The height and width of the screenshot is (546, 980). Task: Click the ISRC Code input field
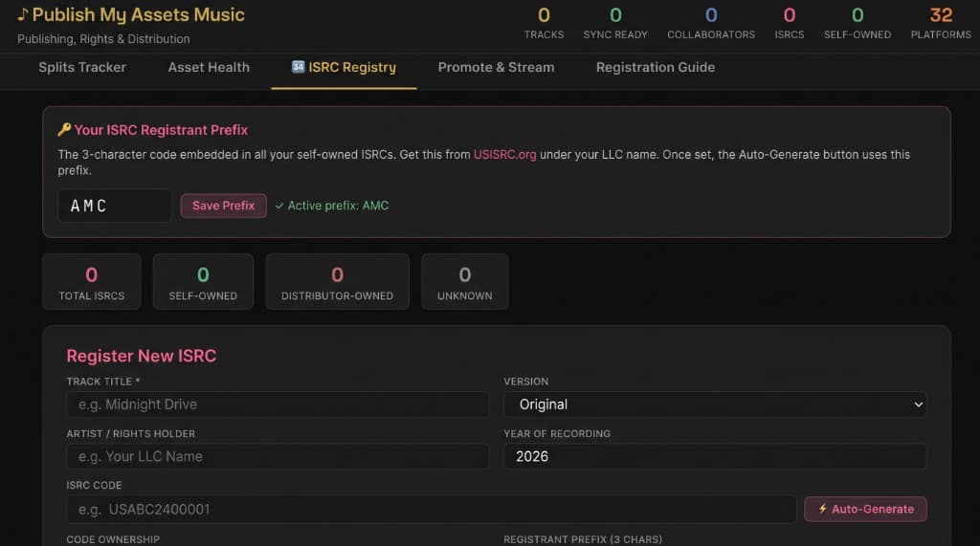432,510
